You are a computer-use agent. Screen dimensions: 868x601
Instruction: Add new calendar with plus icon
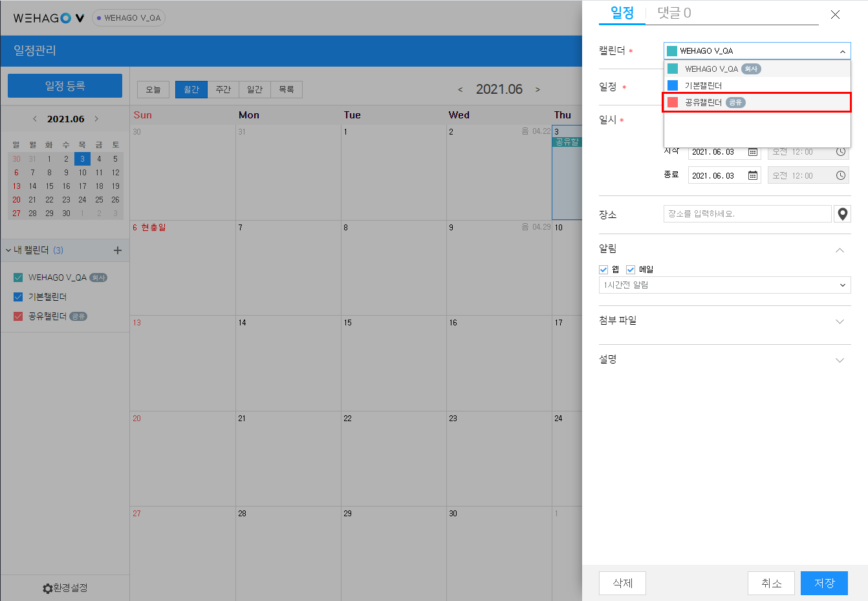click(118, 250)
